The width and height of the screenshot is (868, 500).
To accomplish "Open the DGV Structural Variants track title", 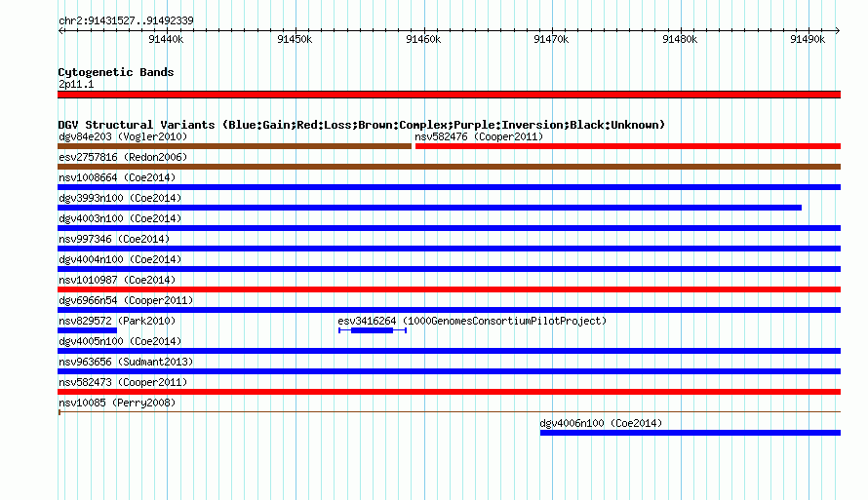I will 362,125.
